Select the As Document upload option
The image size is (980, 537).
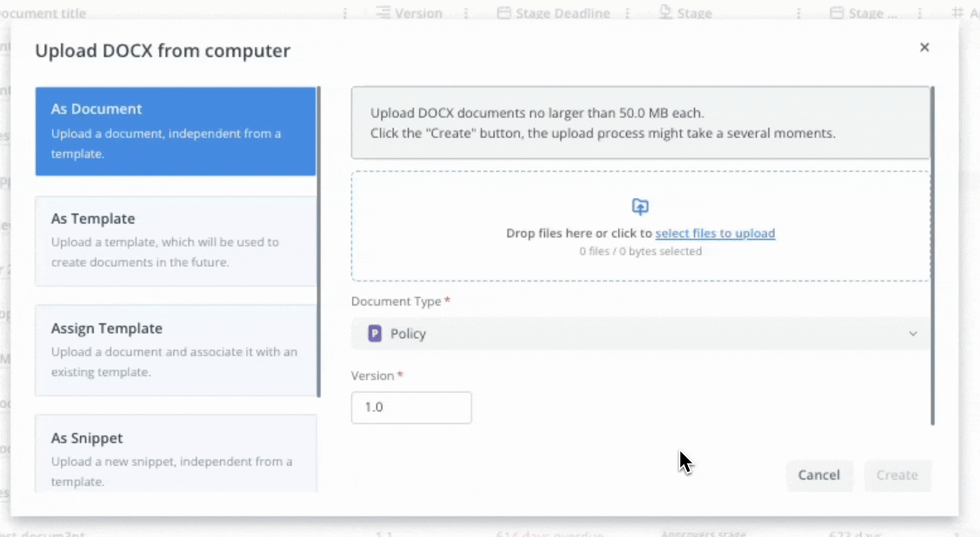click(x=175, y=131)
